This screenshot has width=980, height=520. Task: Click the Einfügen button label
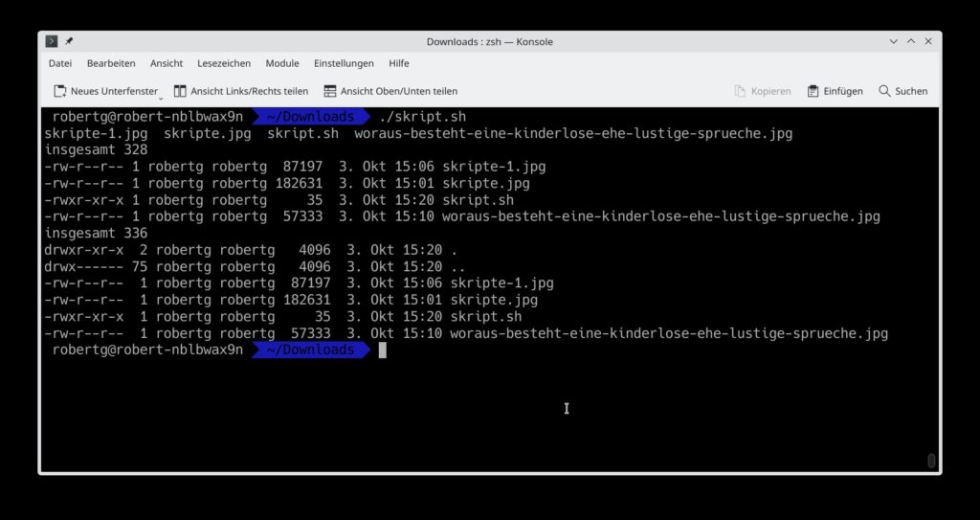coord(843,91)
